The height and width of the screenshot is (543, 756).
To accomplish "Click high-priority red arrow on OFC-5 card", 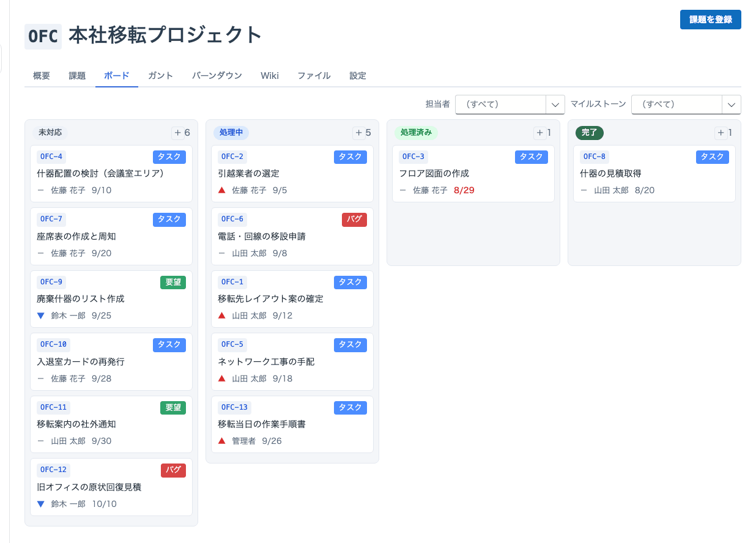I will click(x=222, y=379).
